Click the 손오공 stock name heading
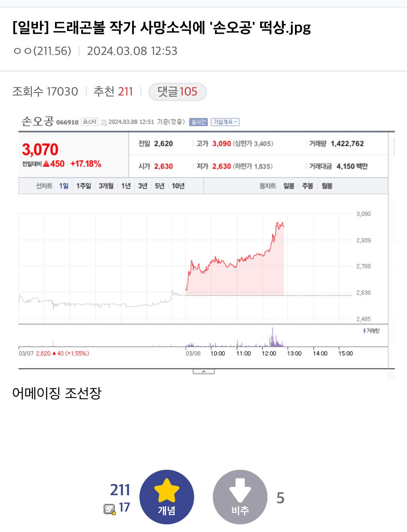This screenshot has width=407, height=532. 37,121
